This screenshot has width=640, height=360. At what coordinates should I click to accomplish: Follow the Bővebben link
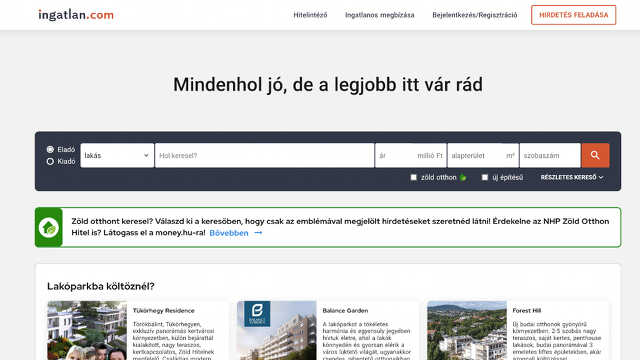coord(229,233)
